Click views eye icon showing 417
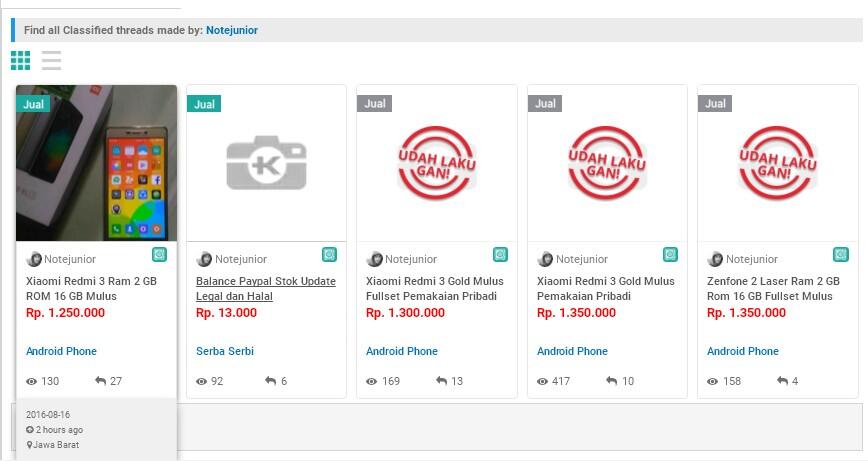The image size is (868, 461). [542, 381]
